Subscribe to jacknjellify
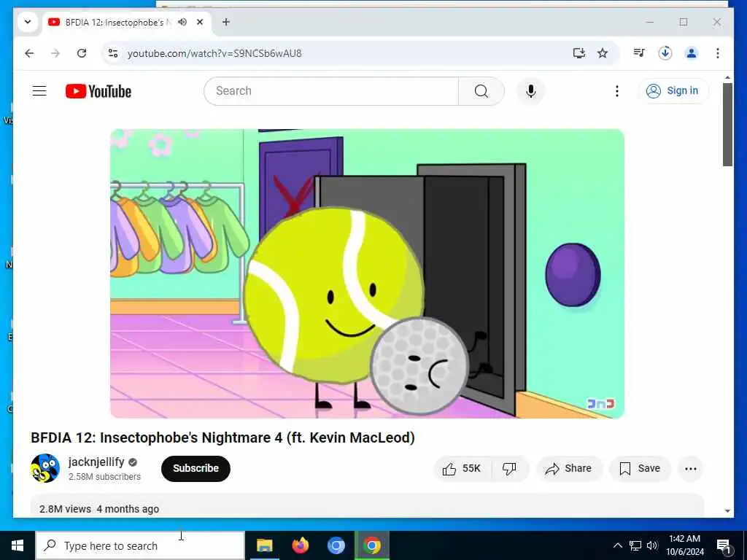Viewport: 747px width, 560px height. click(196, 469)
